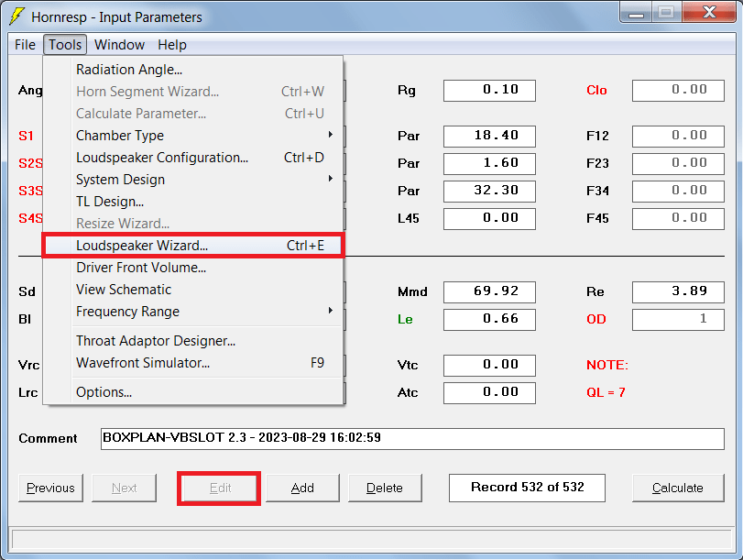Click the Mmd value field
Image resolution: width=743 pixels, height=560 pixels.
click(x=489, y=292)
